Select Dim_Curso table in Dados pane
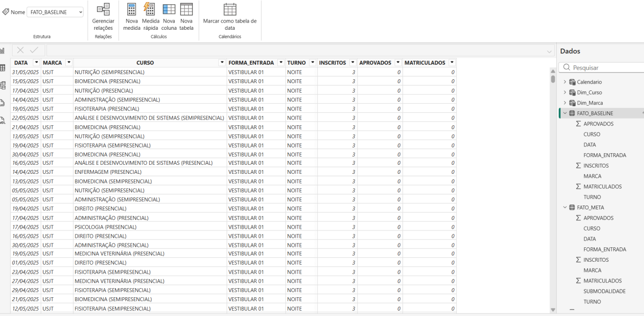The image size is (644, 316). (x=589, y=93)
